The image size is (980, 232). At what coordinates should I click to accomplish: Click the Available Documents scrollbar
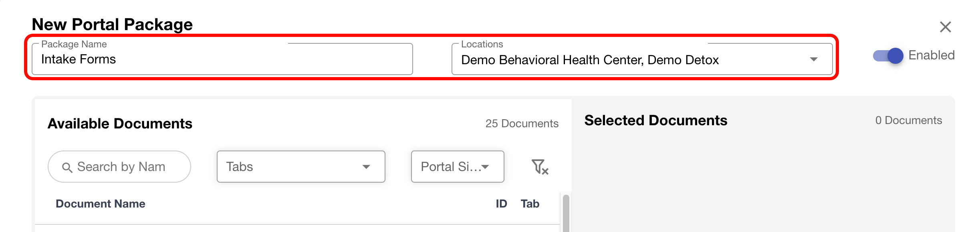tap(566, 213)
